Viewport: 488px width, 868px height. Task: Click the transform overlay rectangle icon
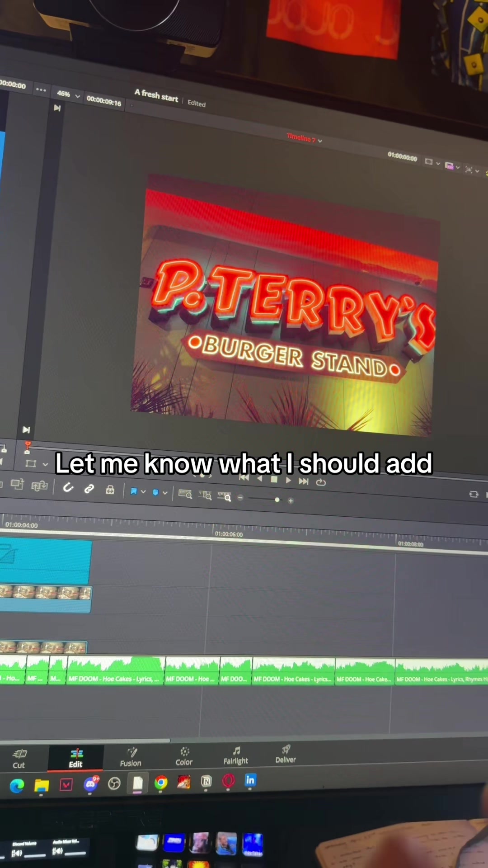[31, 463]
